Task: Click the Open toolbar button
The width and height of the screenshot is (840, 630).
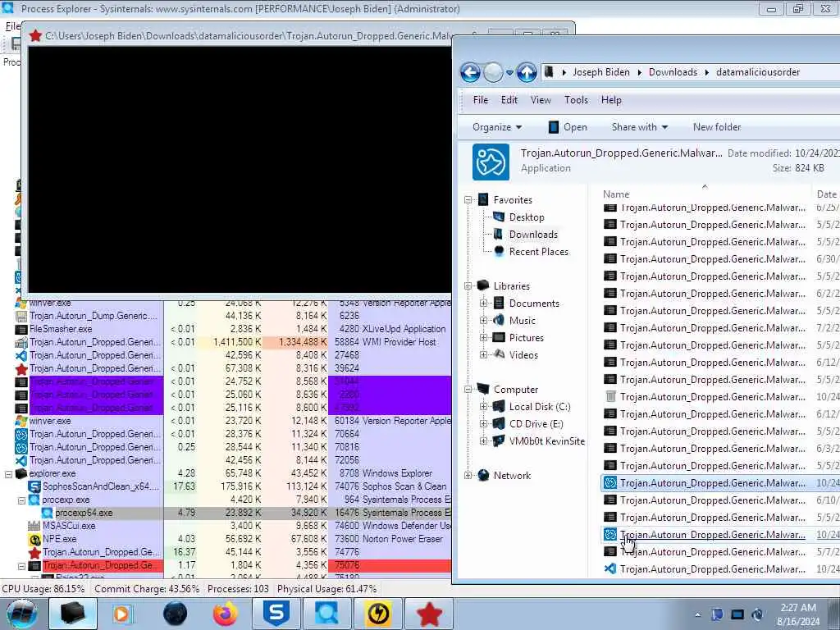Action: click(568, 127)
